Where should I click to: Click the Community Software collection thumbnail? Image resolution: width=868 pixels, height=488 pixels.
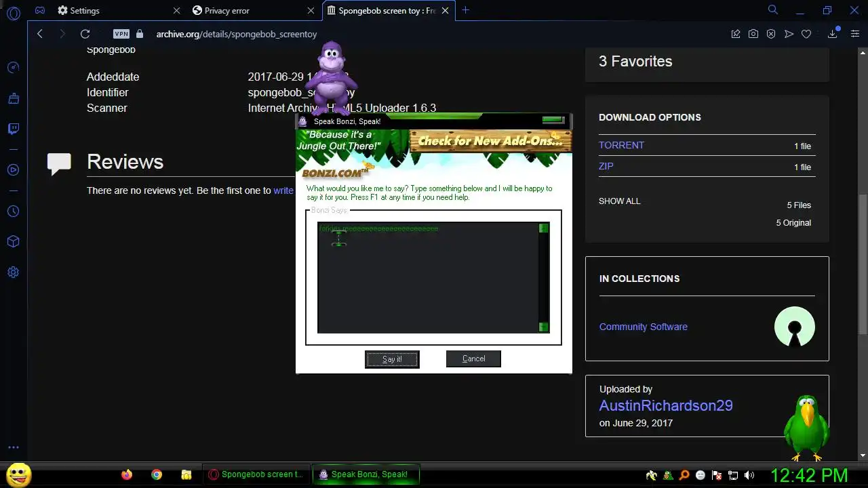point(795,327)
